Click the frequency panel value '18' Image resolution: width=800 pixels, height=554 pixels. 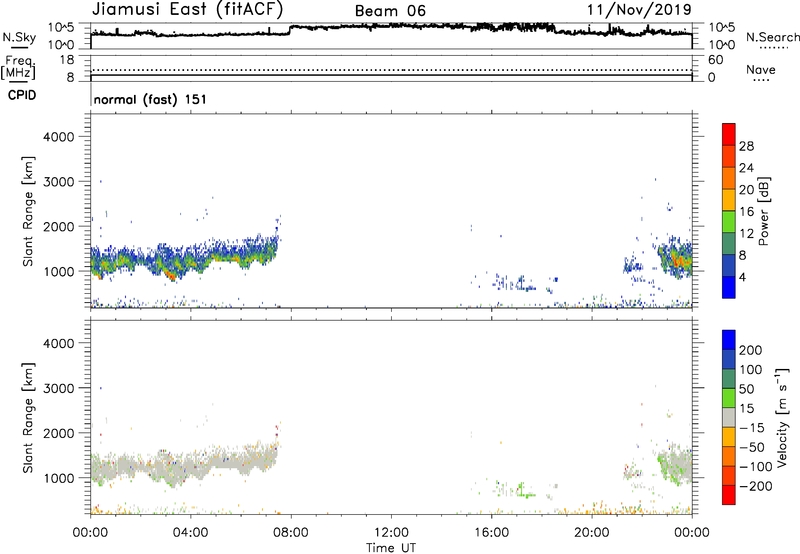coord(67,60)
